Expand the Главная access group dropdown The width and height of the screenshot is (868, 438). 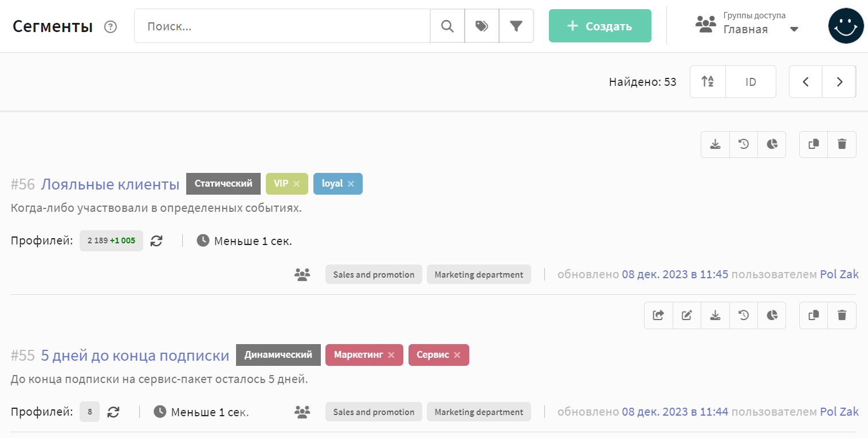click(794, 29)
